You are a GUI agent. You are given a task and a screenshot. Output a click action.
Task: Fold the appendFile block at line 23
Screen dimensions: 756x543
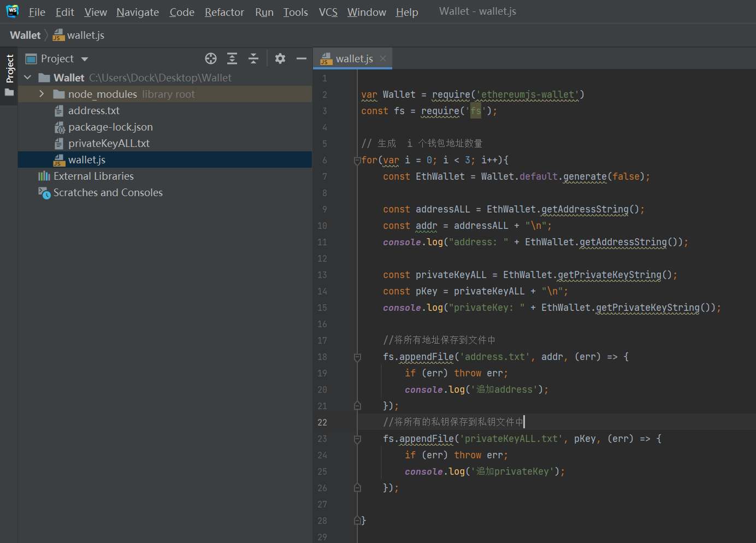(x=357, y=439)
